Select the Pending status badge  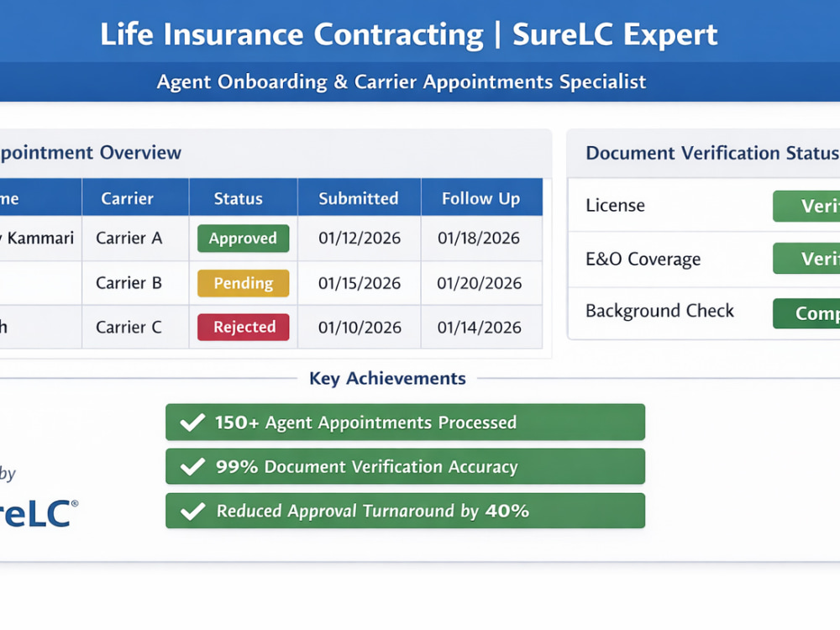point(244,283)
